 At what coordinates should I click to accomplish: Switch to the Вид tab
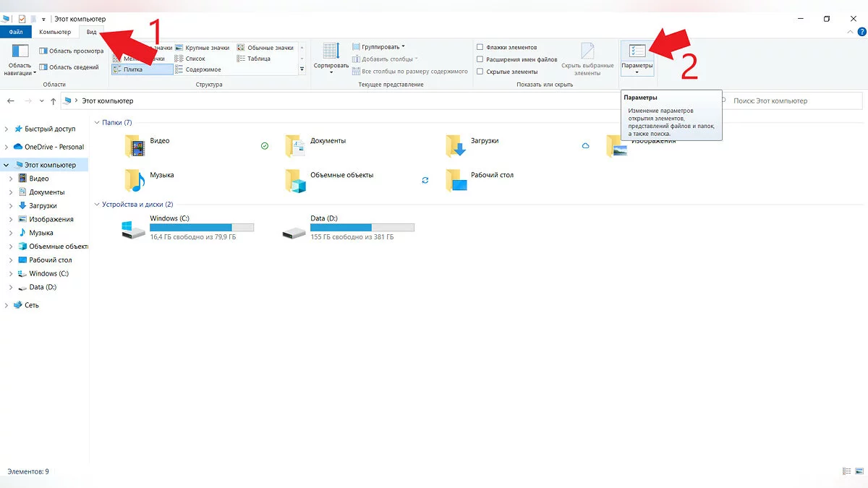pyautogui.click(x=91, y=32)
